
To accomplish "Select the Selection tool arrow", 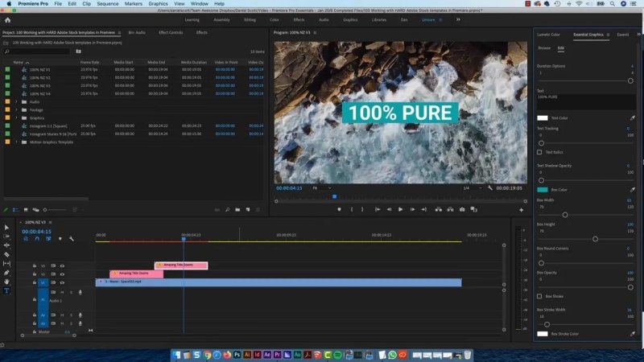I will [x=6, y=228].
